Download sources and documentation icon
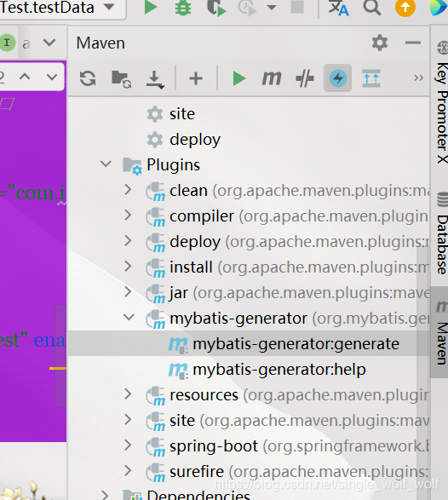 [155, 79]
